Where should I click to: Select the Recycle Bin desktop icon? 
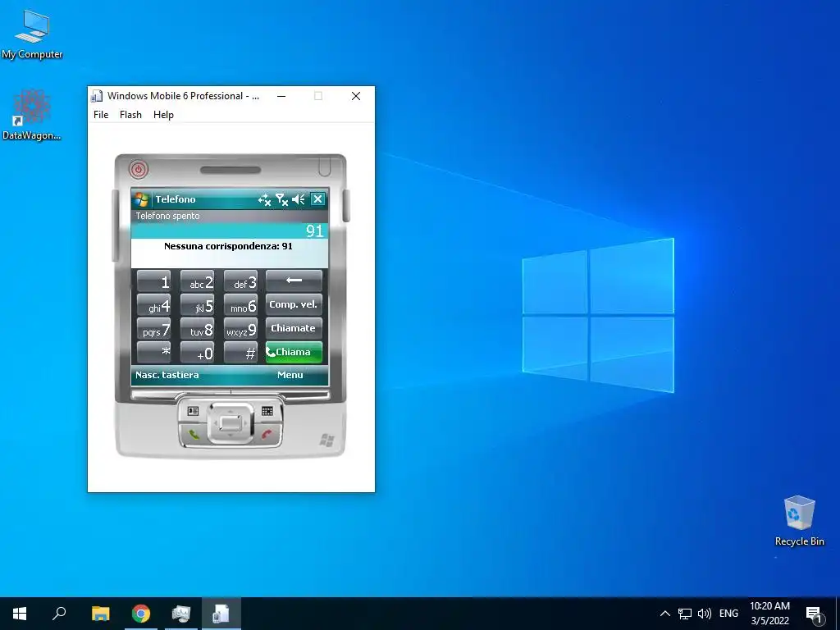pos(799,521)
